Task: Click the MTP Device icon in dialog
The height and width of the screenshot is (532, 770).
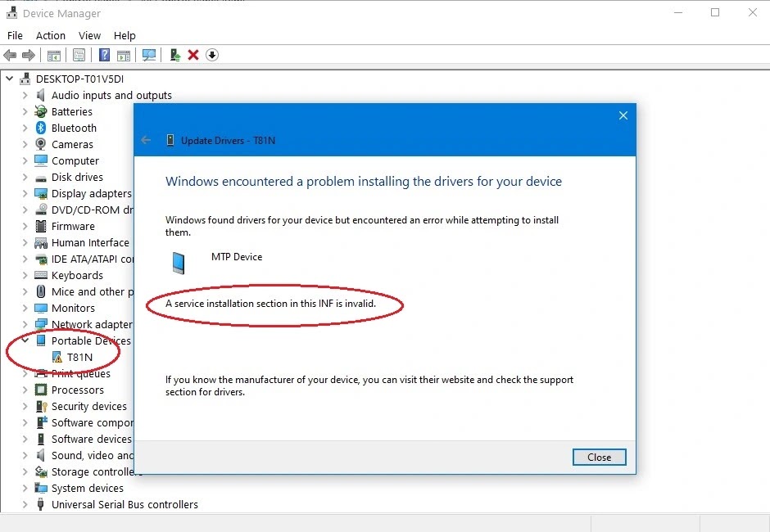Action: 179,263
